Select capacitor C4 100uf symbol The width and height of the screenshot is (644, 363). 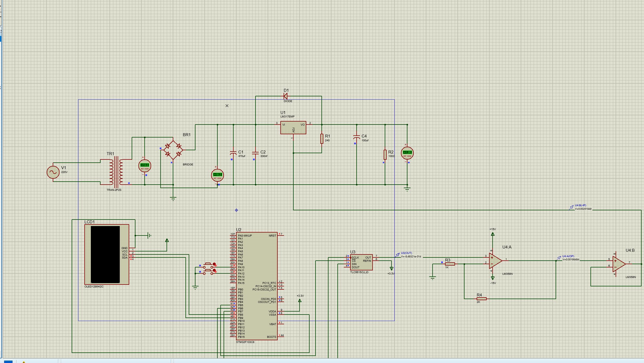click(357, 137)
